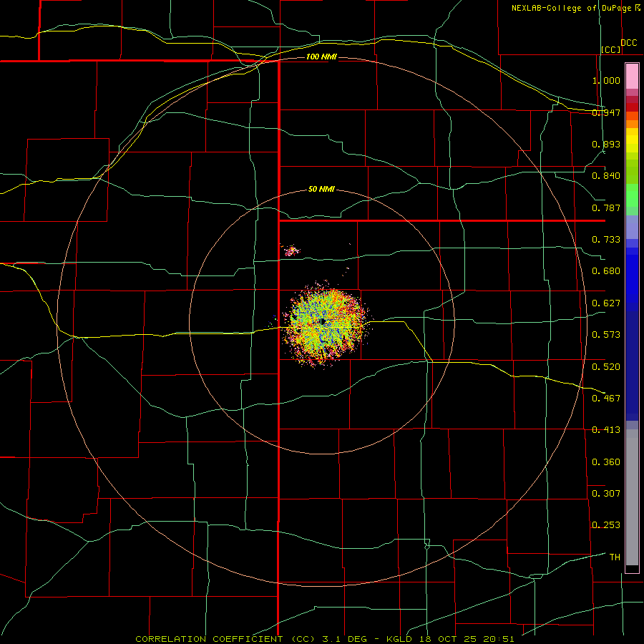The width and height of the screenshot is (644, 644).
Task: Click the 0.413 scale value
Action: (x=606, y=429)
